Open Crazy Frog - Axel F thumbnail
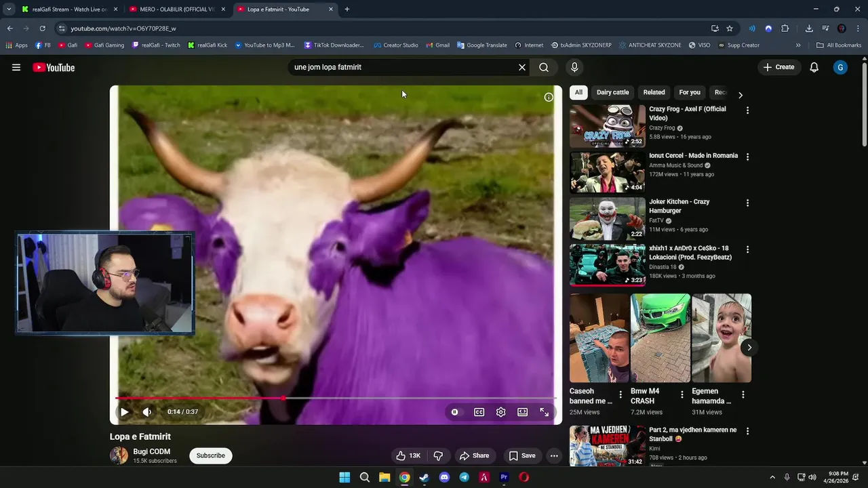 (x=608, y=126)
